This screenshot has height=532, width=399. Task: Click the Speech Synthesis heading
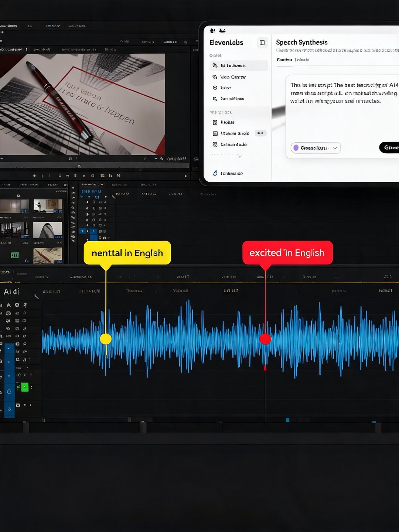(301, 42)
